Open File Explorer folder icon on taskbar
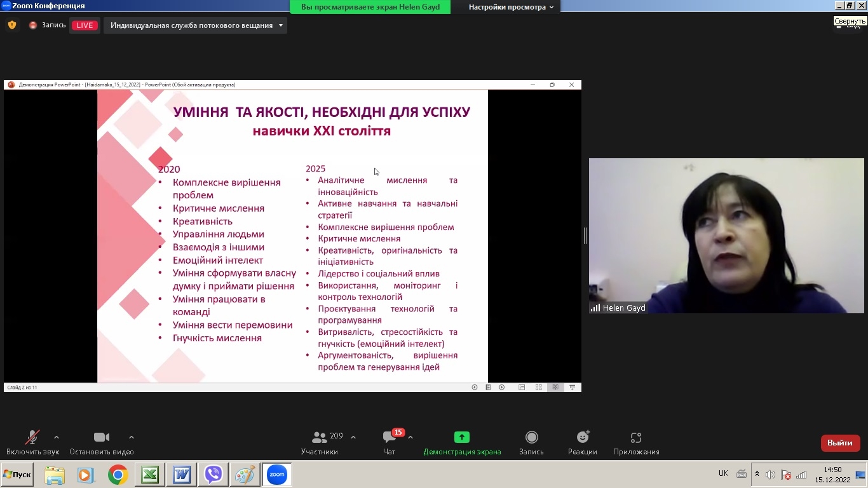This screenshot has width=868, height=488. 55,475
